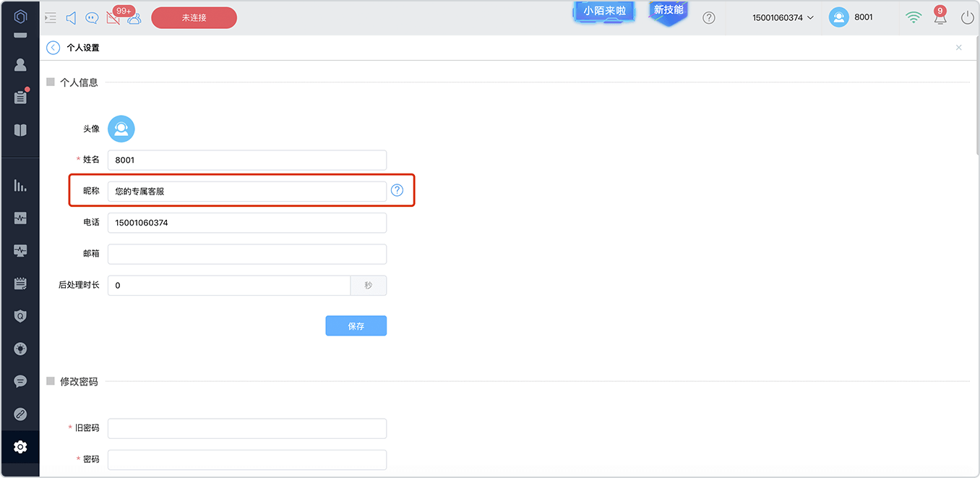This screenshot has width=980, height=478.
Task: Click the power logout icon
Action: (x=968, y=17)
